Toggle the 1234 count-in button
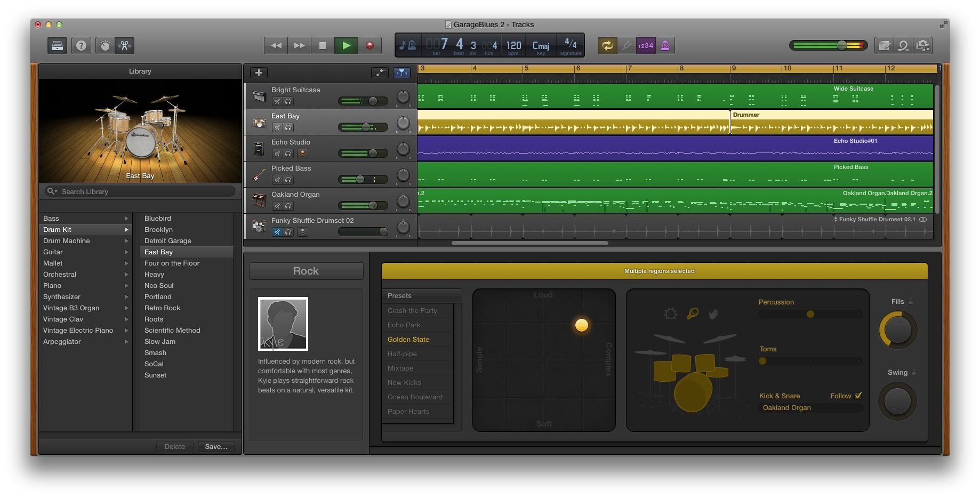 pyautogui.click(x=646, y=46)
